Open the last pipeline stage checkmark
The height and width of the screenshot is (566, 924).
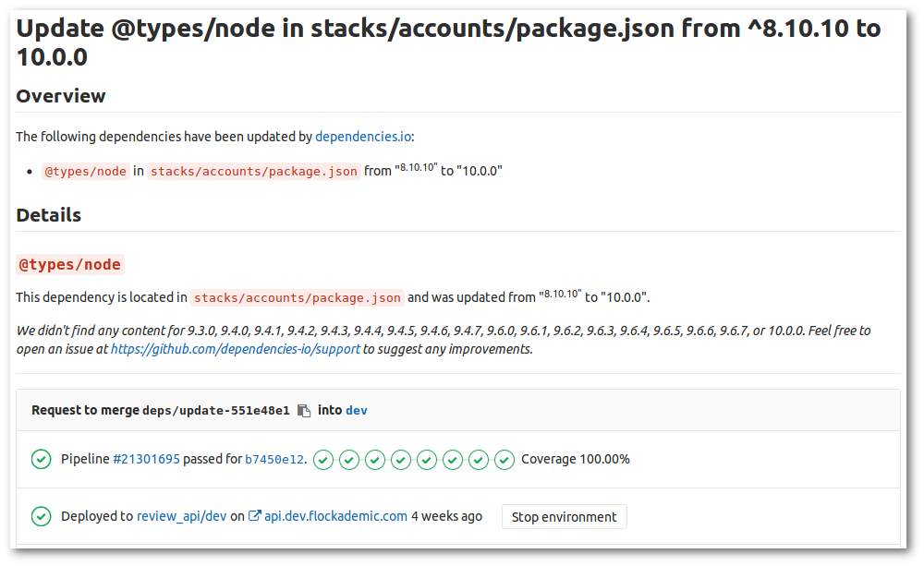[505, 460]
